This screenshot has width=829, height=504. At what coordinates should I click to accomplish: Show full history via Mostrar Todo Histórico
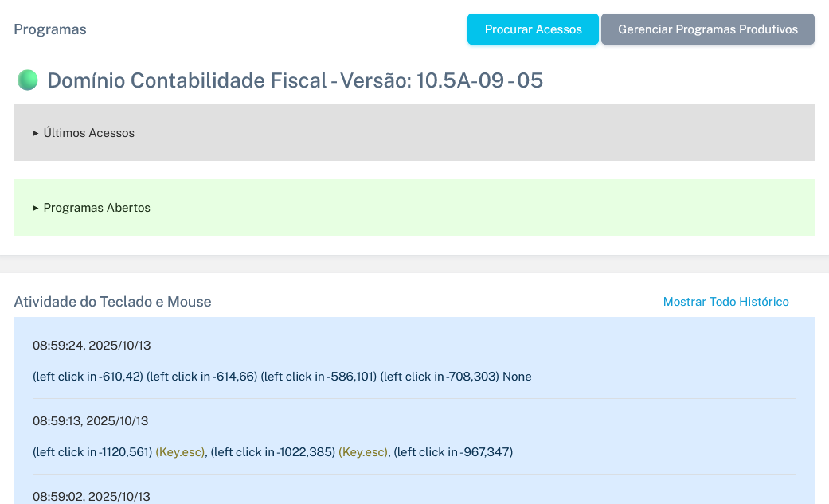[725, 302]
